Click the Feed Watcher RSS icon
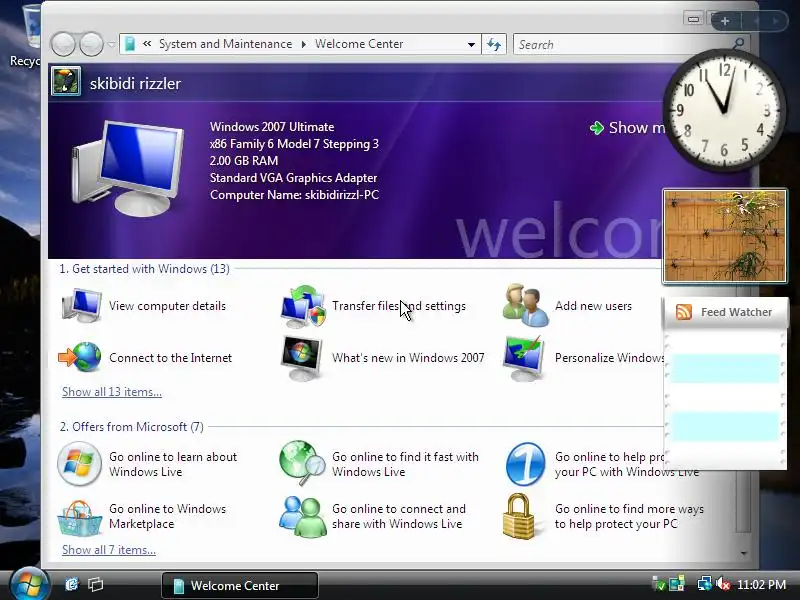The width and height of the screenshot is (800, 600). (x=684, y=312)
